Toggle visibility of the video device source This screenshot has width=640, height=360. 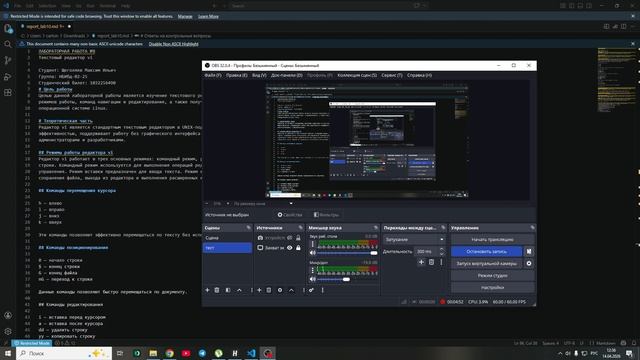coord(289,238)
